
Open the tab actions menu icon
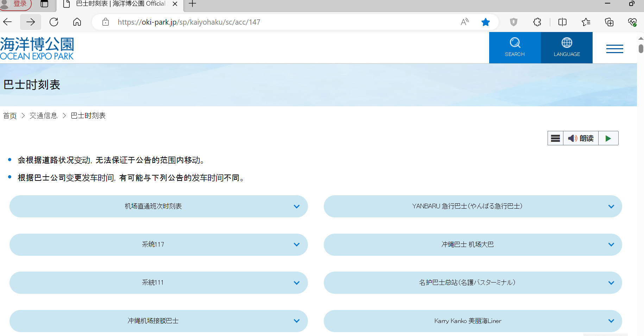click(44, 4)
